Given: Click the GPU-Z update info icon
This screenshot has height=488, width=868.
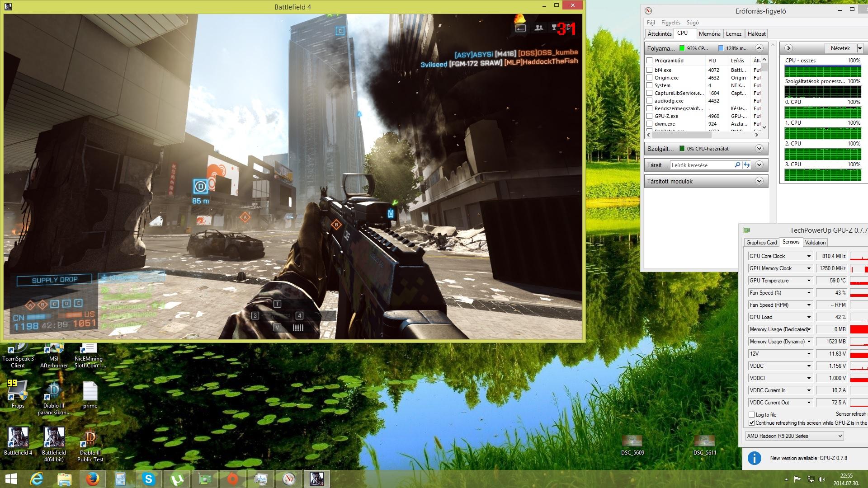Looking at the screenshot, I should coord(754,458).
